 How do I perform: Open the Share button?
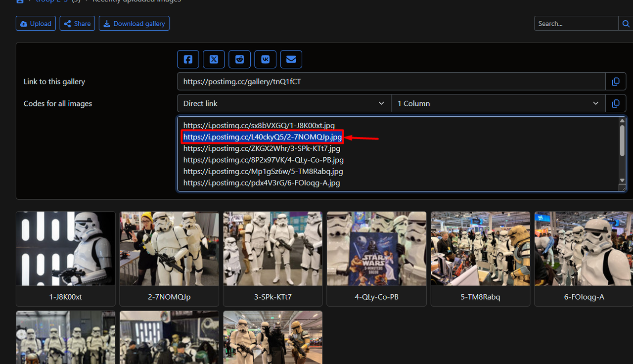pyautogui.click(x=77, y=23)
